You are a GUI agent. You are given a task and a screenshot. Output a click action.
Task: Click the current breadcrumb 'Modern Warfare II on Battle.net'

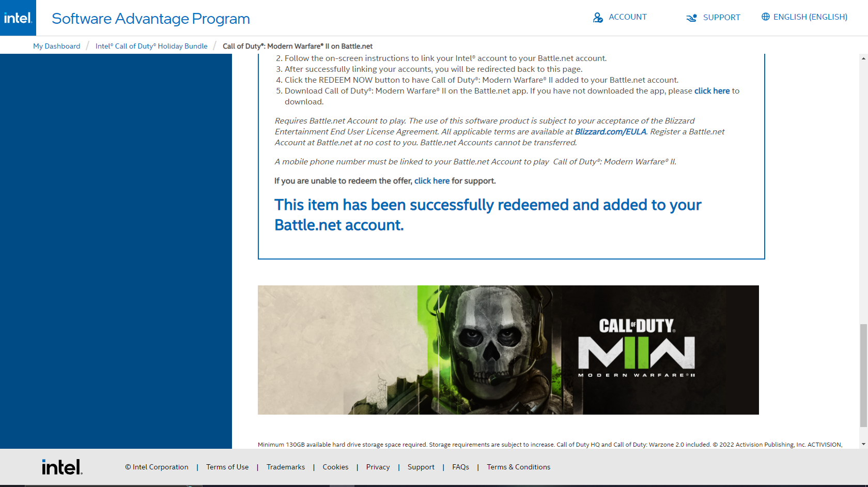298,46
